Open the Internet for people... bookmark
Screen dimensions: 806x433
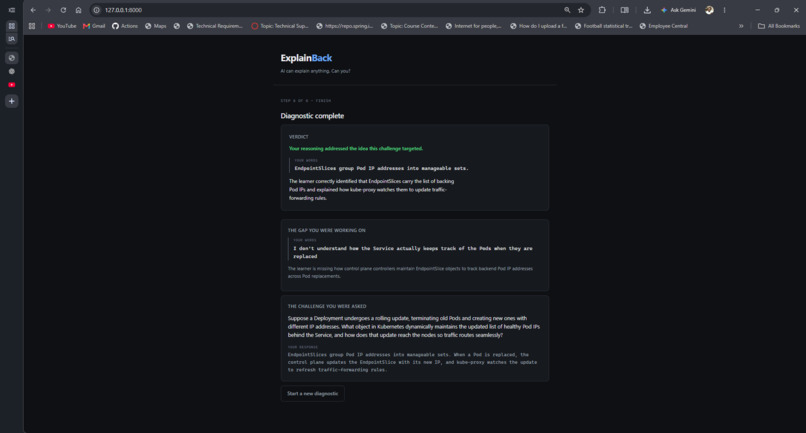tap(473, 26)
